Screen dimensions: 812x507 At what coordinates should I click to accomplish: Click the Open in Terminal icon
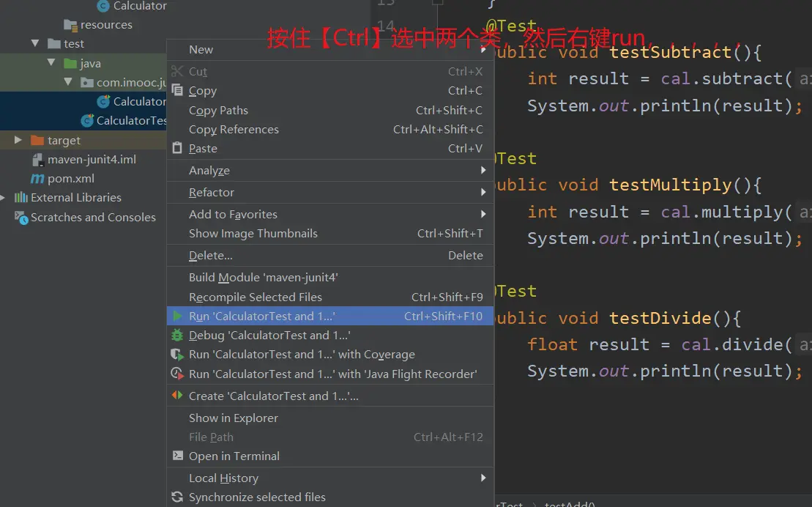(x=176, y=456)
